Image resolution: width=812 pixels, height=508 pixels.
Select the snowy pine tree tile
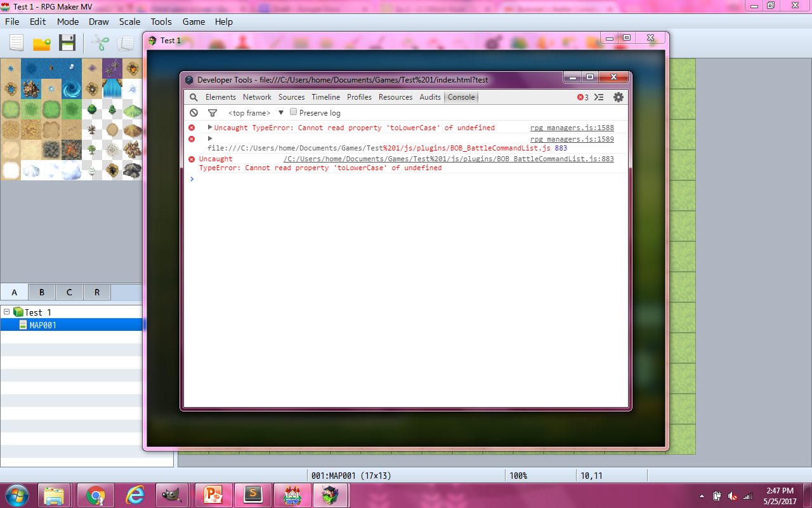pos(92,170)
